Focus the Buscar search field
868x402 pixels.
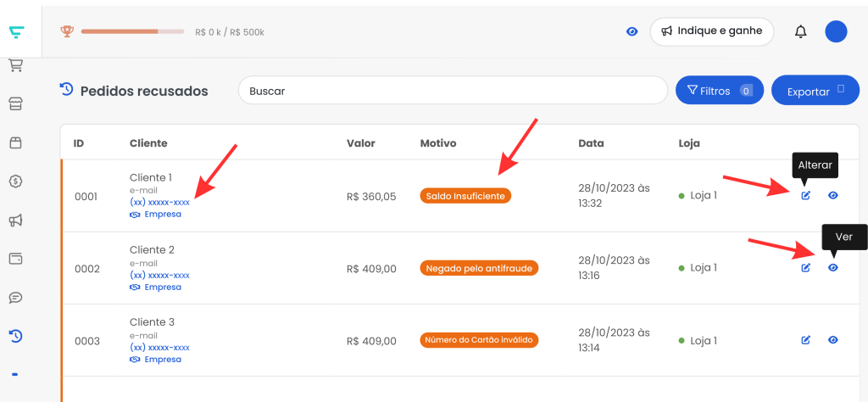(453, 90)
